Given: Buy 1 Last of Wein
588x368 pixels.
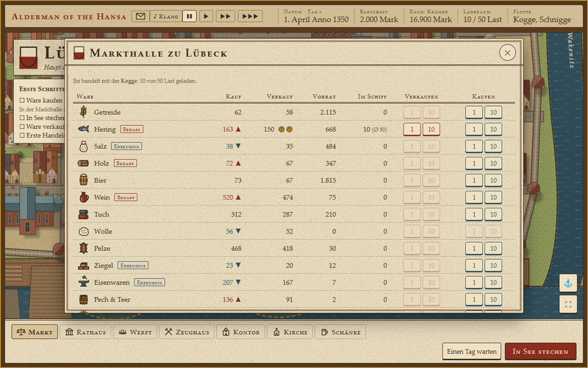Looking at the screenshot, I should pyautogui.click(x=474, y=197).
